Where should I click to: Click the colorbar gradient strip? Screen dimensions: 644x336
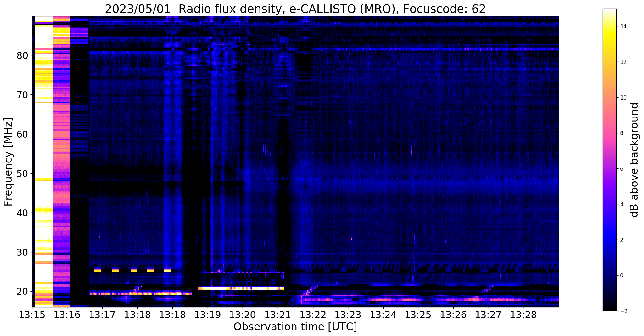(609, 160)
